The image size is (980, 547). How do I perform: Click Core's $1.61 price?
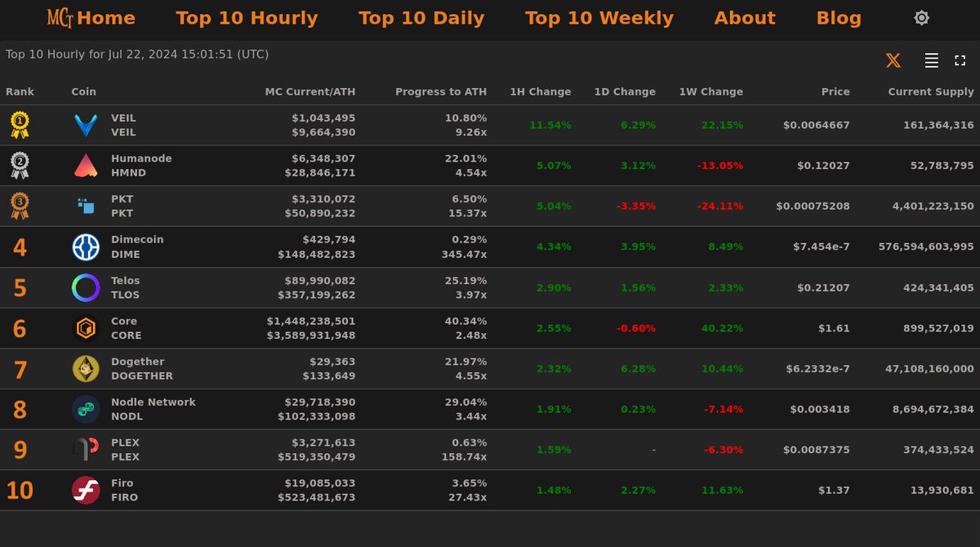[834, 328]
